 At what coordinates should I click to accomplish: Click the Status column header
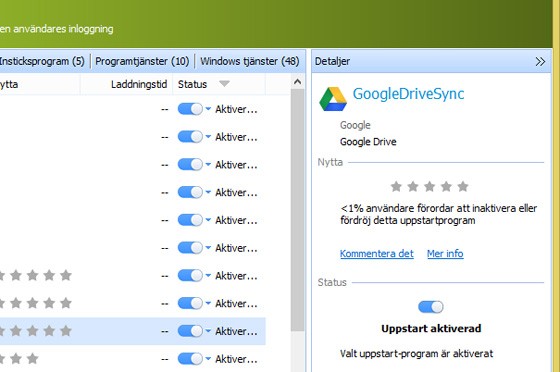[192, 84]
